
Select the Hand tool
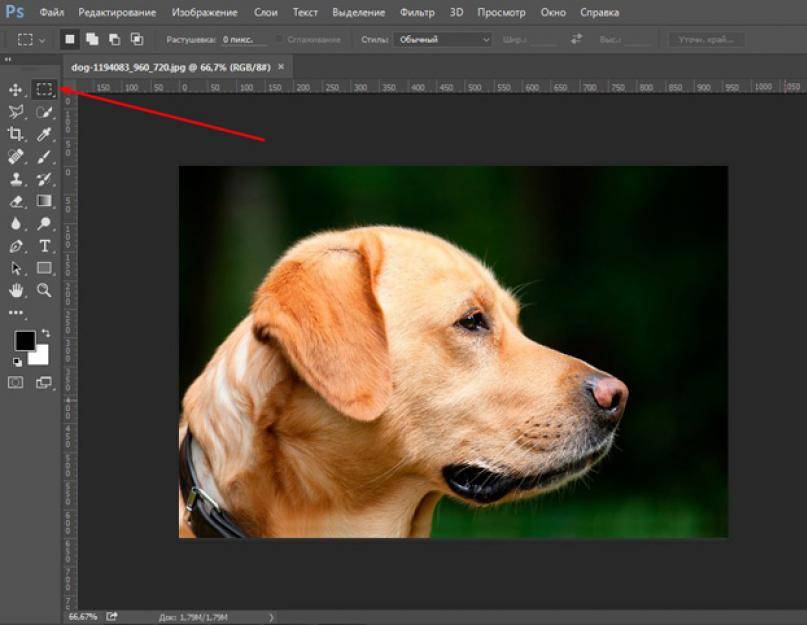pos(15,290)
